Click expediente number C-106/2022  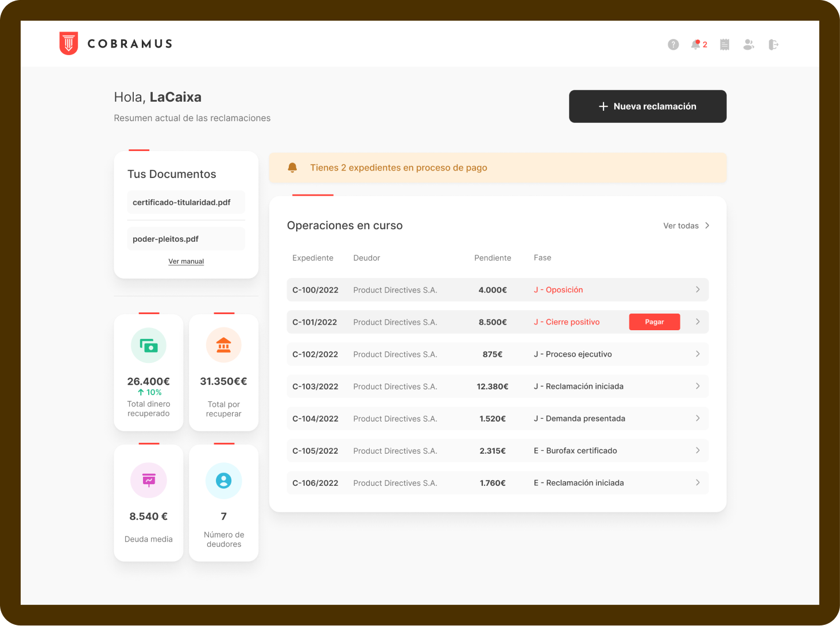click(x=315, y=483)
